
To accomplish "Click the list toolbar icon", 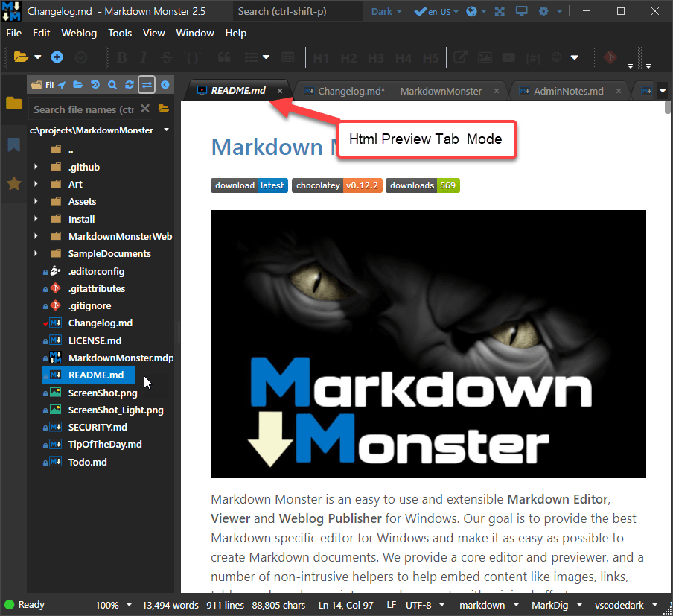I will [251, 57].
